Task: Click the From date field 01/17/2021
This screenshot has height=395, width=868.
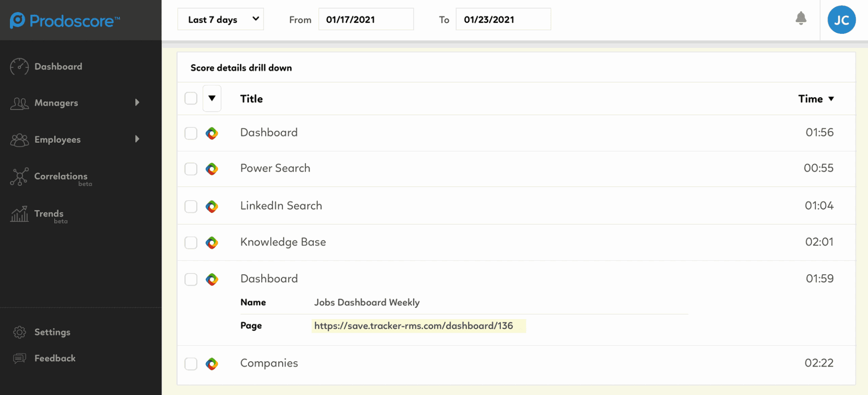Action: pyautogui.click(x=366, y=19)
